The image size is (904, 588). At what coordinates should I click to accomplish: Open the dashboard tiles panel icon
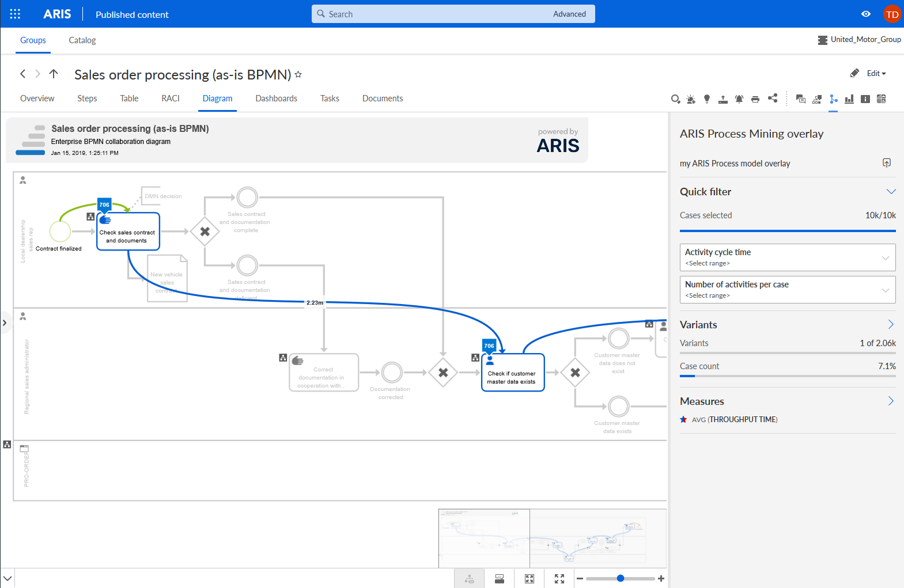(882, 99)
